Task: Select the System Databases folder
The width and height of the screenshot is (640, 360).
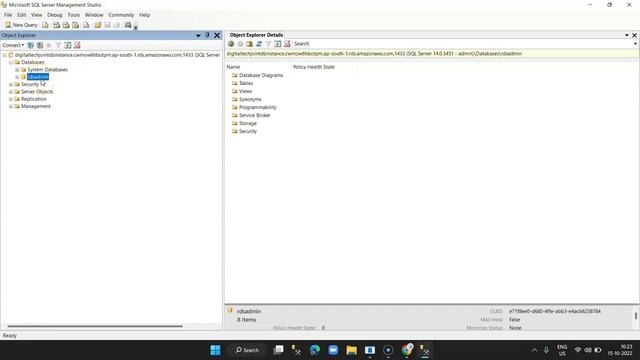Action: [x=48, y=70]
